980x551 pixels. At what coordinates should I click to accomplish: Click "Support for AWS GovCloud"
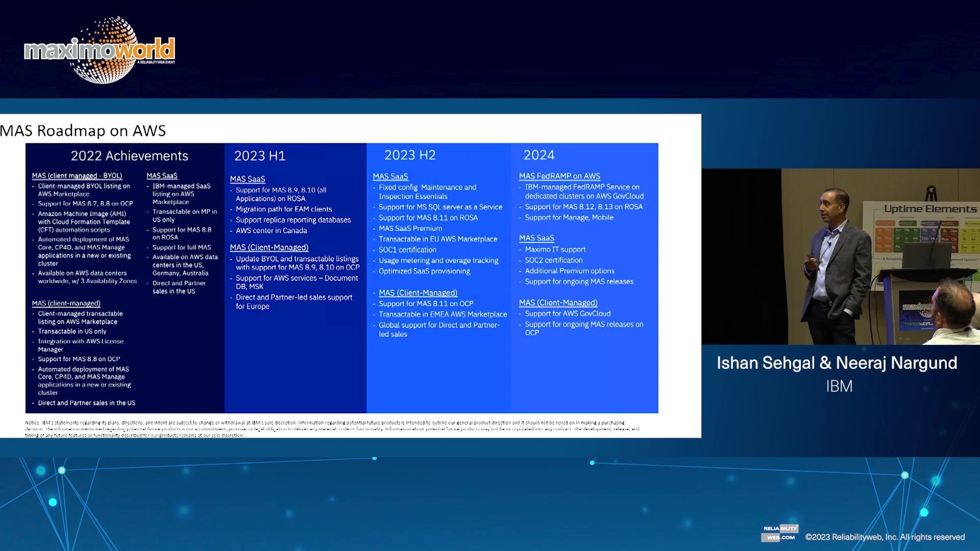(568, 314)
